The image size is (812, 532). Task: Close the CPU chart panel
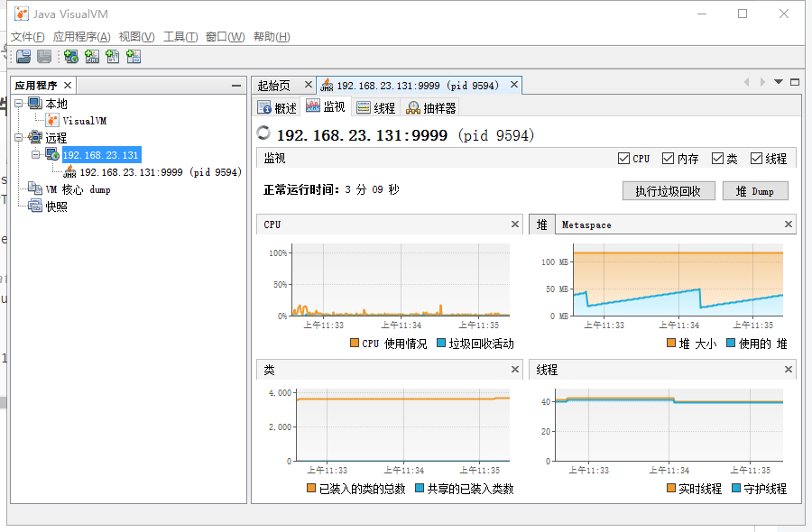click(x=515, y=225)
